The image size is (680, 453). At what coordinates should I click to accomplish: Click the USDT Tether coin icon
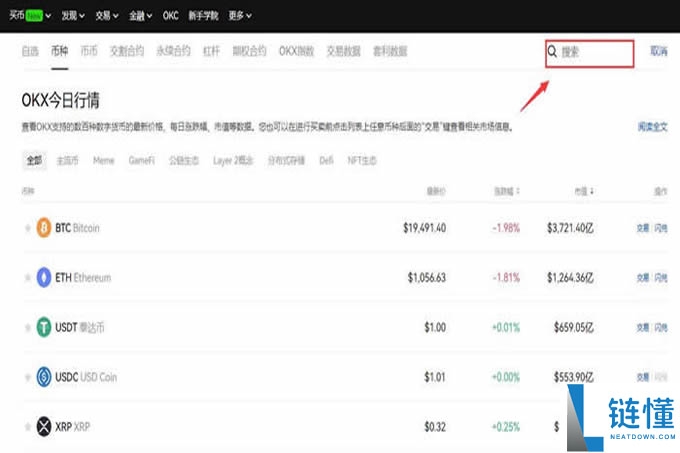point(43,327)
